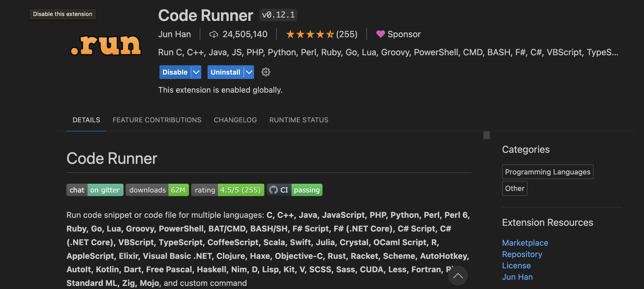
Task: Expand the Disable dropdown arrow
Action: pyautogui.click(x=196, y=72)
